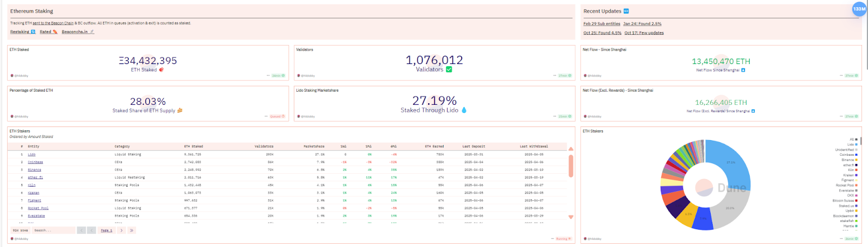Go to the first page of the table
Image resolution: width=868 pixels, height=247 pixels.
(81, 230)
